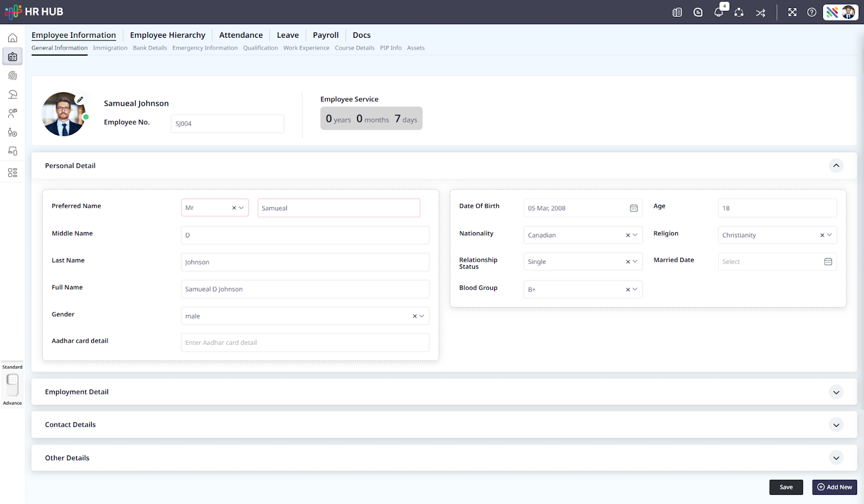The width and height of the screenshot is (864, 504).
Task: Click the Aadhar card detail input field
Action: [x=305, y=343]
